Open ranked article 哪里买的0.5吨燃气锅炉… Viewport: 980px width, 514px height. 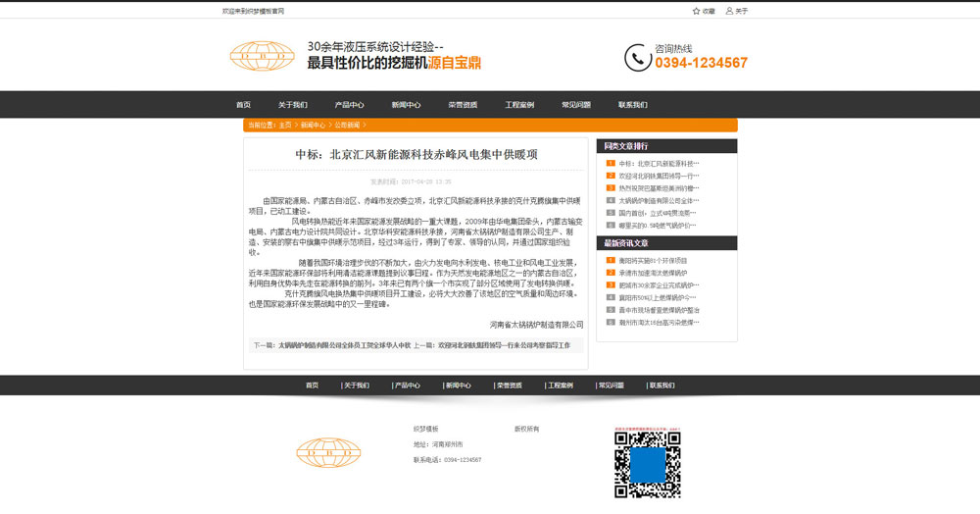coord(658,225)
